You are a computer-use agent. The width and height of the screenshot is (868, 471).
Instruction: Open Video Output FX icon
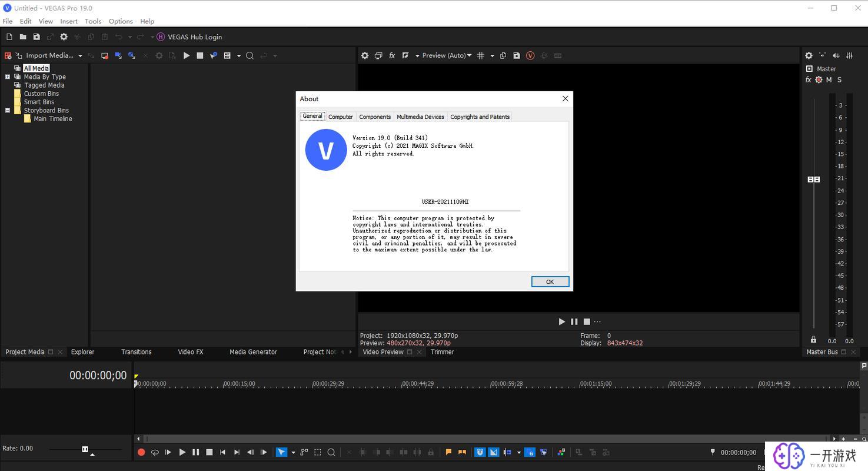(392, 55)
